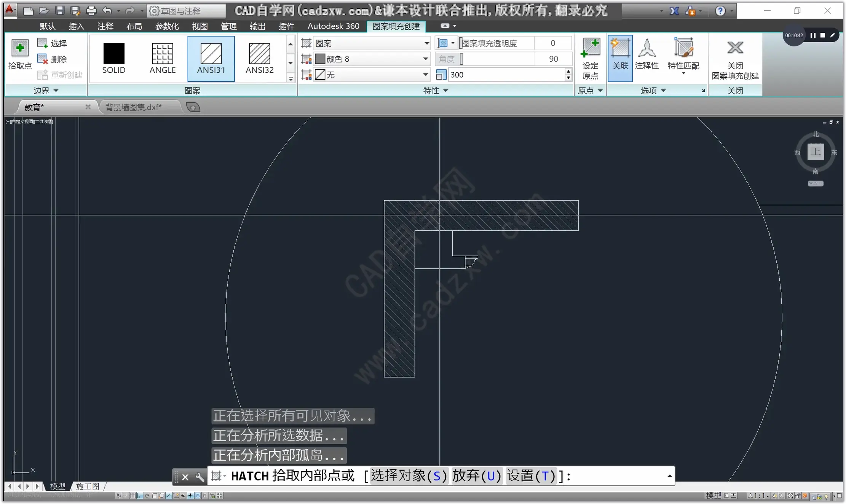This screenshot has width=846, height=504.
Task: Open the hatch type (图案) dropdown
Action: point(426,43)
